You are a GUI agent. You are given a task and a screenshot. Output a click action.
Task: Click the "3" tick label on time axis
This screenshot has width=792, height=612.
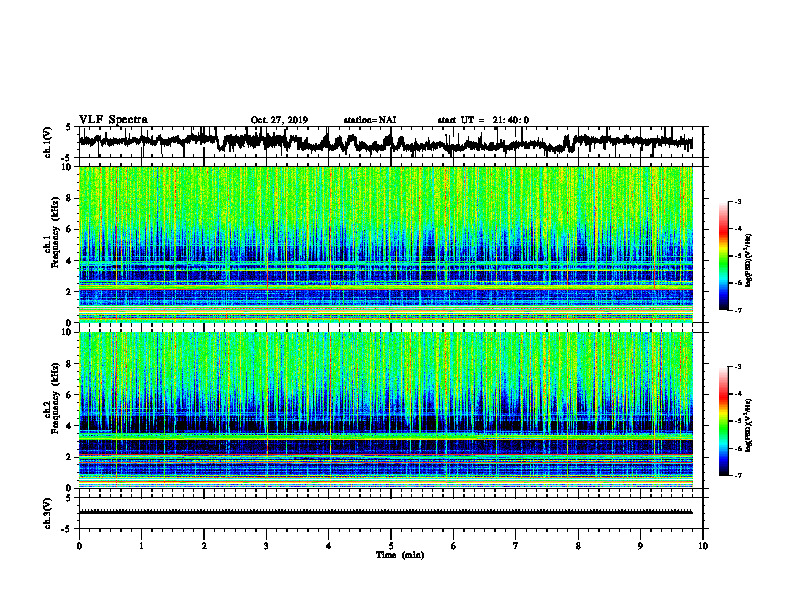pyautogui.click(x=266, y=546)
